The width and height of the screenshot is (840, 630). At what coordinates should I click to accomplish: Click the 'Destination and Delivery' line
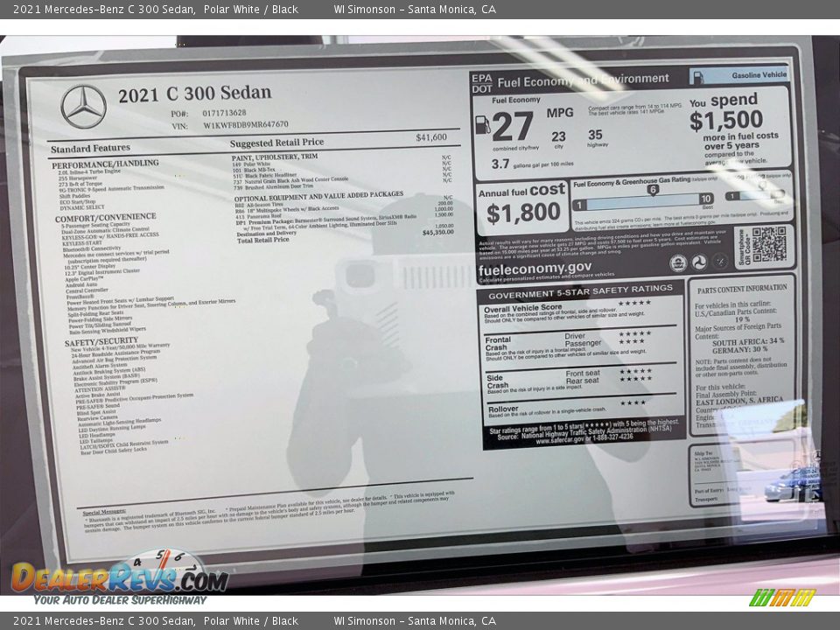tap(266, 234)
